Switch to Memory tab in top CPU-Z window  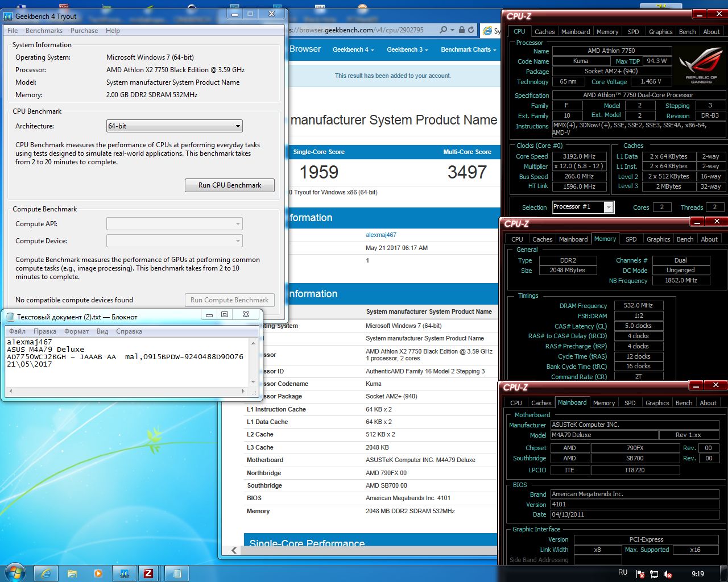tap(607, 32)
